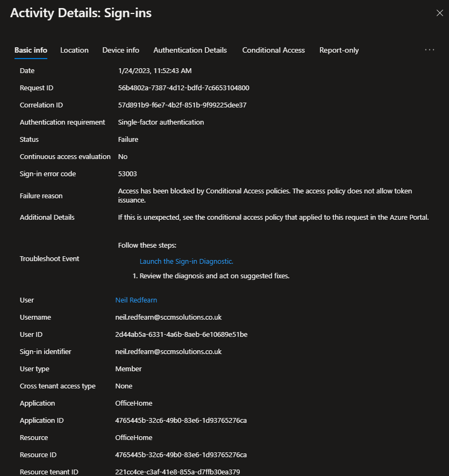449x476 pixels.
Task: Click the Correlation ID value
Action: click(x=182, y=105)
